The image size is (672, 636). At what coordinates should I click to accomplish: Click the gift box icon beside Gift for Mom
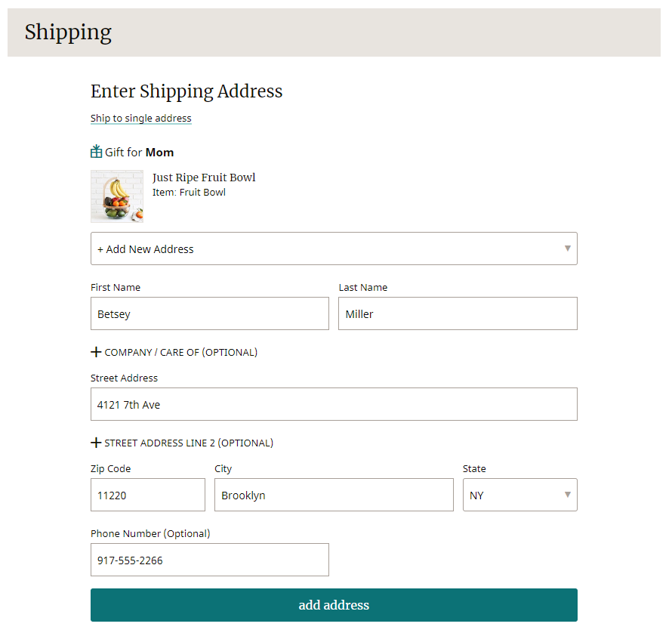click(97, 151)
